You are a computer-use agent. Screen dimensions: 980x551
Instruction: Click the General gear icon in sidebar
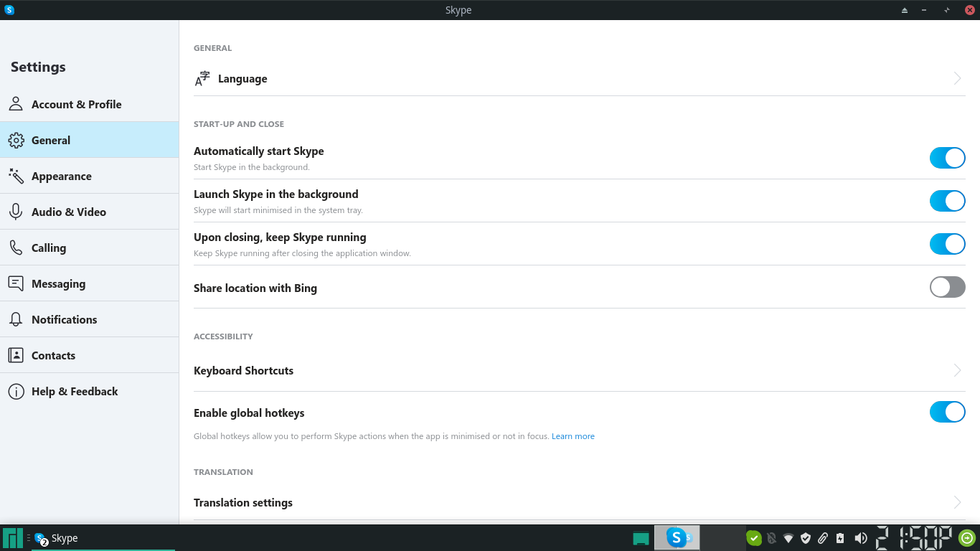pos(16,140)
